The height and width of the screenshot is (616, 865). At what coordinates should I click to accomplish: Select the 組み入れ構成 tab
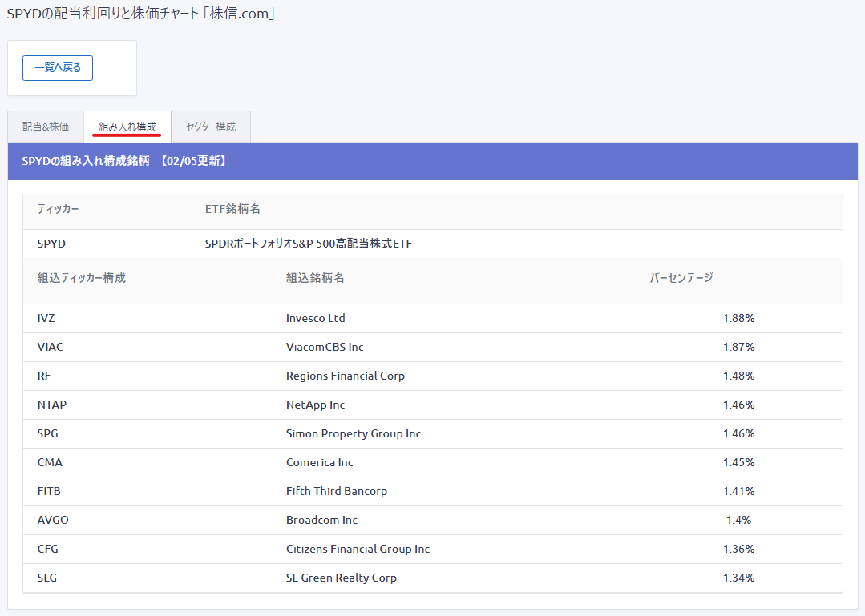pos(127,127)
